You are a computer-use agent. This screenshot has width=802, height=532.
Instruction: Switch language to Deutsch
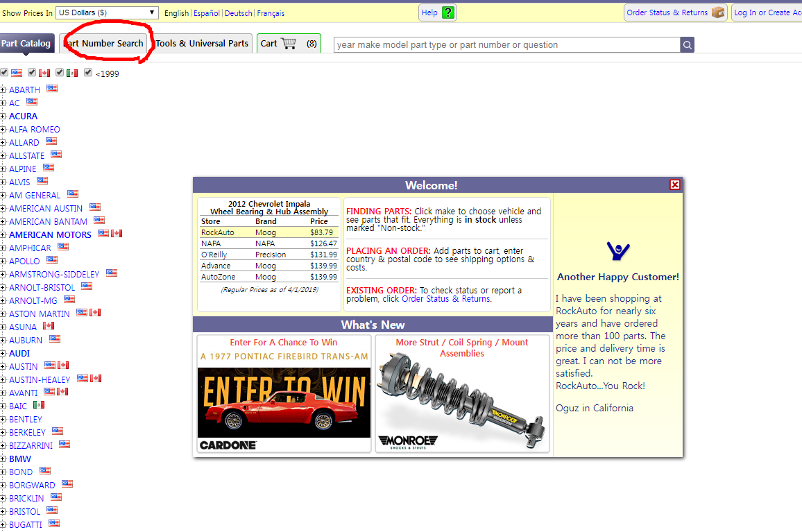239,13
